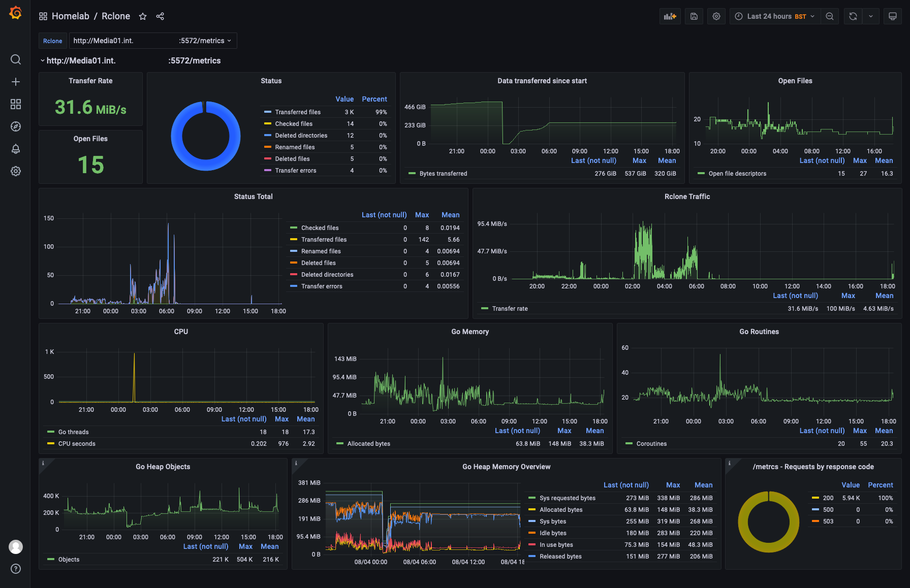
Task: Open dashboard settings gear icon
Action: (716, 16)
